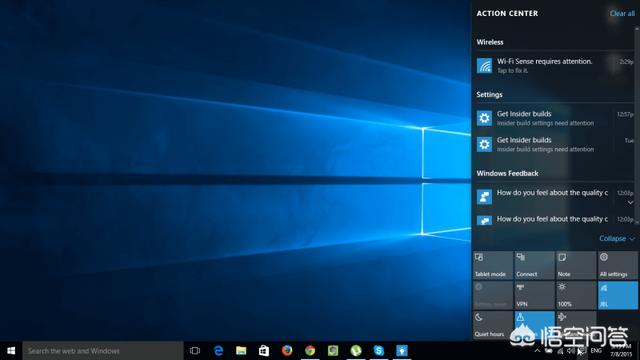
Task: Open the Connect quick action
Action: click(x=534, y=265)
